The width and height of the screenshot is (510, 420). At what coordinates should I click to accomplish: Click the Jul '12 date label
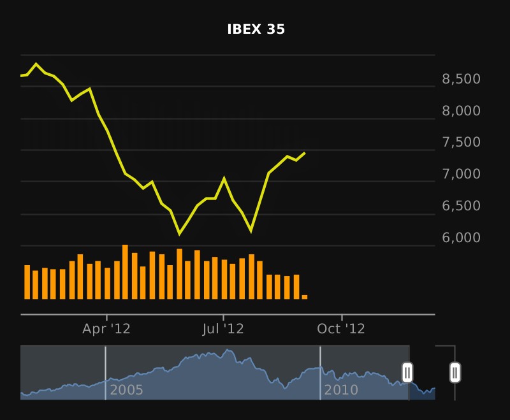(222, 329)
